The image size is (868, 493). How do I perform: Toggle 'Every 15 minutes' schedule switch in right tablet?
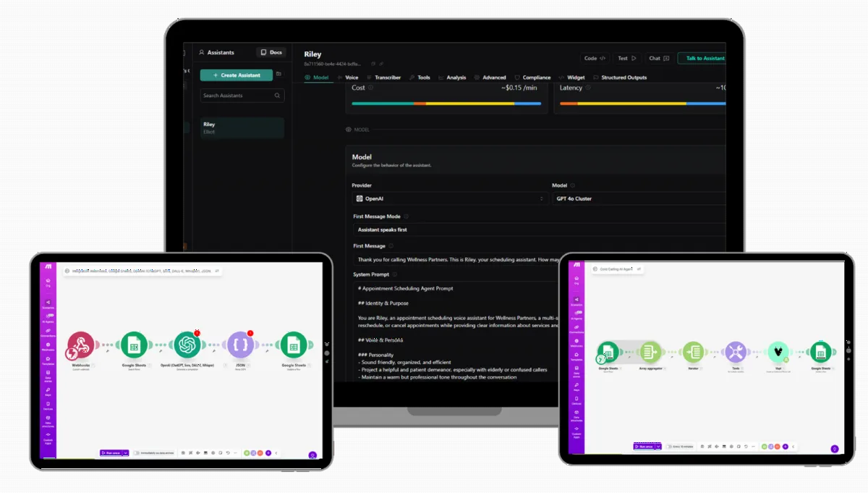(x=669, y=447)
